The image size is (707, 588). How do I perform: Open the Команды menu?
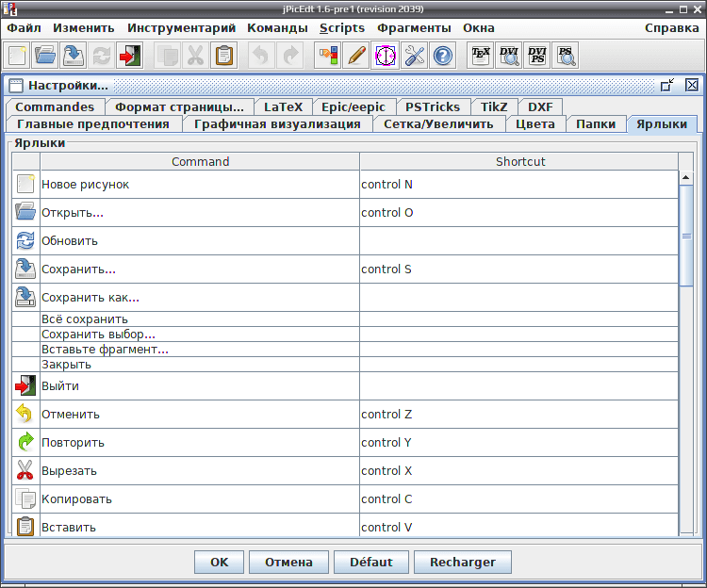tap(277, 28)
